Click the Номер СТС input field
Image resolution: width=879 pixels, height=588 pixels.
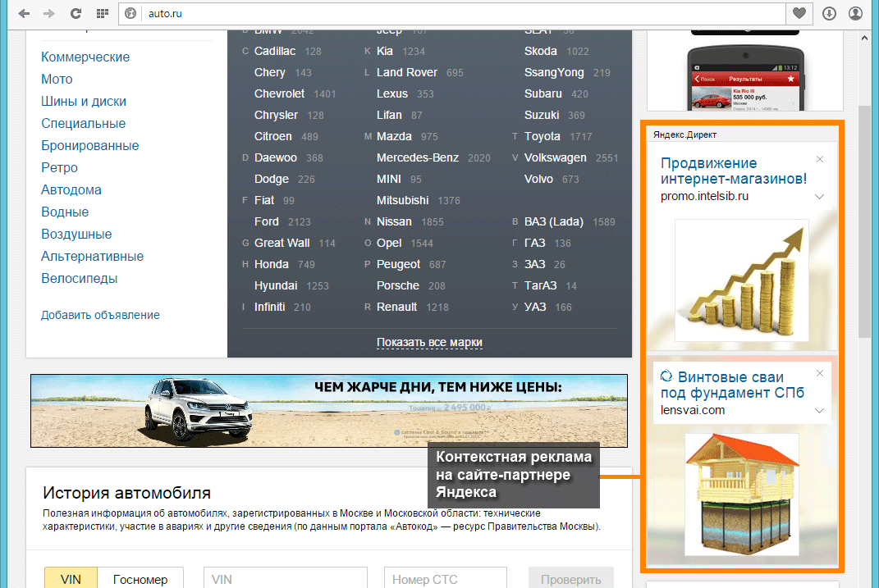[x=445, y=578]
